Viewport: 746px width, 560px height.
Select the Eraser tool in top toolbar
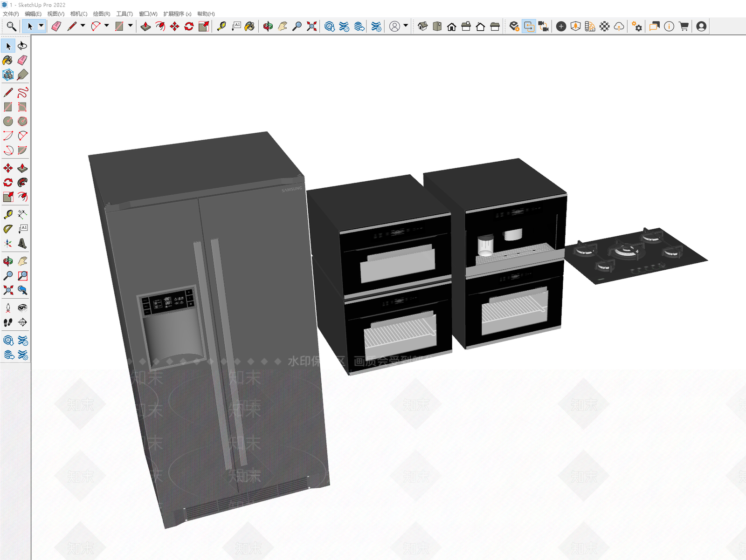[x=56, y=27]
